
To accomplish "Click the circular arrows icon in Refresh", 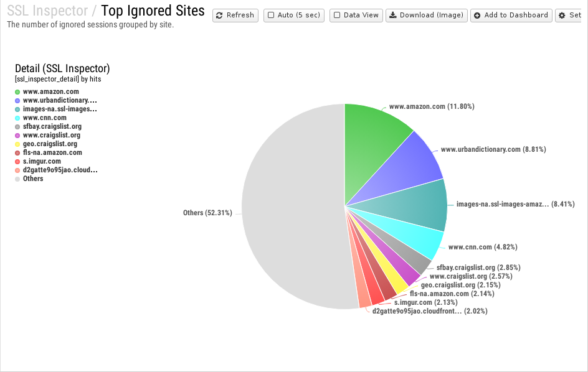I will point(219,16).
